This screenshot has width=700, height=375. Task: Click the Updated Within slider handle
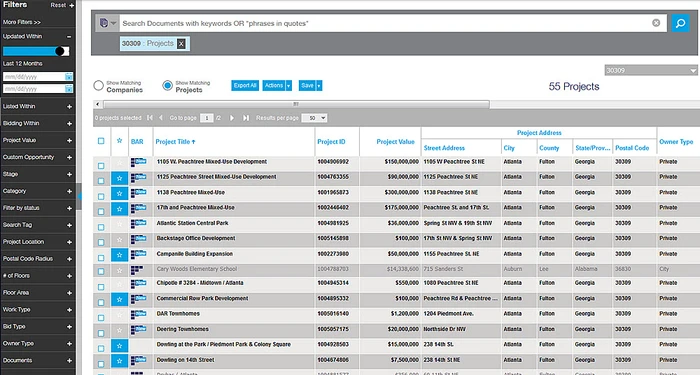click(x=59, y=51)
